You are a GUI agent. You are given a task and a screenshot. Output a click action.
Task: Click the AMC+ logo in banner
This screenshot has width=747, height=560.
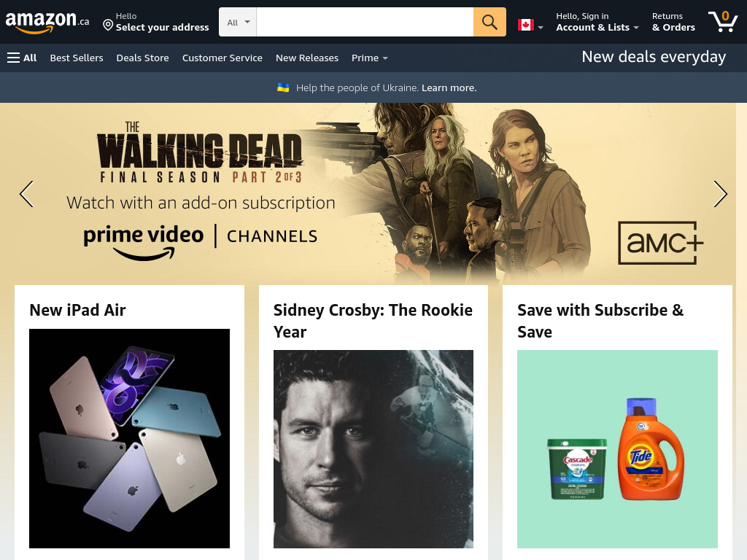[660, 243]
